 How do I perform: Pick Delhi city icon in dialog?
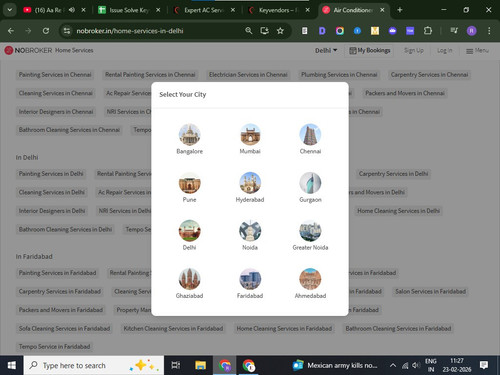[189, 231]
